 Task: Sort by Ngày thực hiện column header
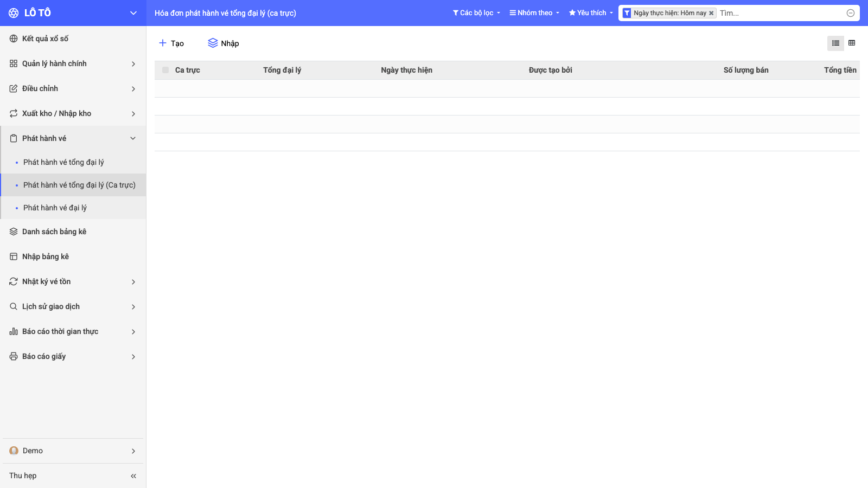pyautogui.click(x=406, y=70)
